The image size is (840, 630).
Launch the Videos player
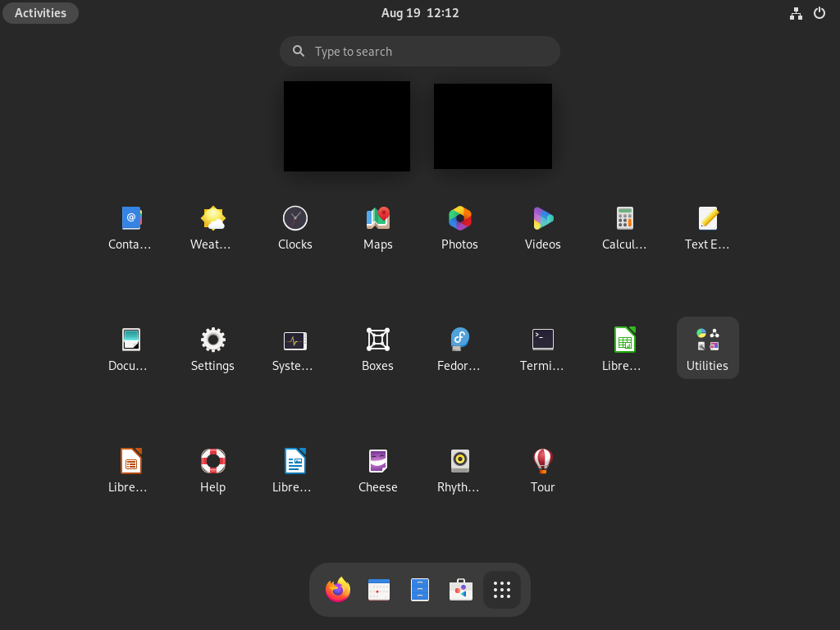[x=543, y=227]
